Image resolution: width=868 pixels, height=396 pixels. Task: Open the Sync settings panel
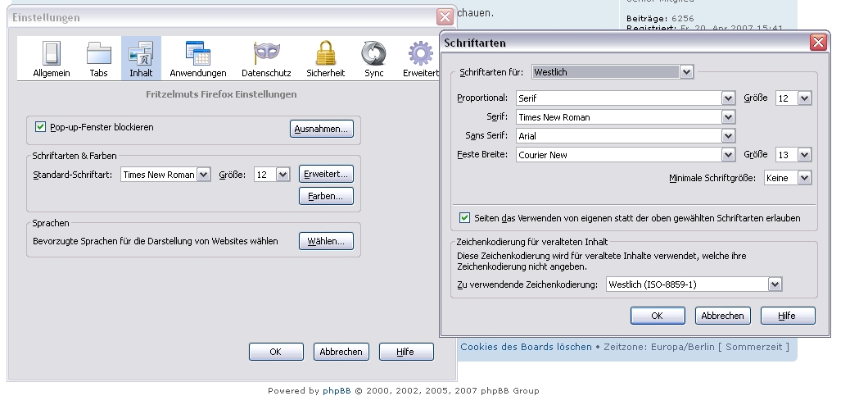(x=373, y=59)
